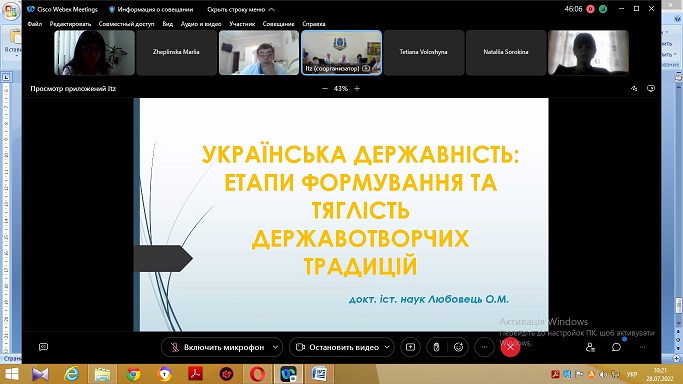Screen dimensions: 683x384
Task: Open the Совещание menu
Action: [x=278, y=24]
